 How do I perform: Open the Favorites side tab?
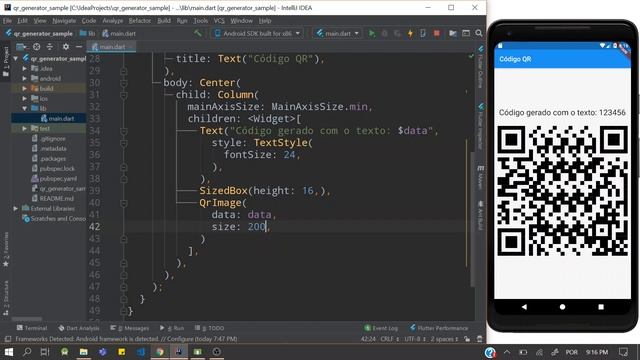(x=6, y=250)
